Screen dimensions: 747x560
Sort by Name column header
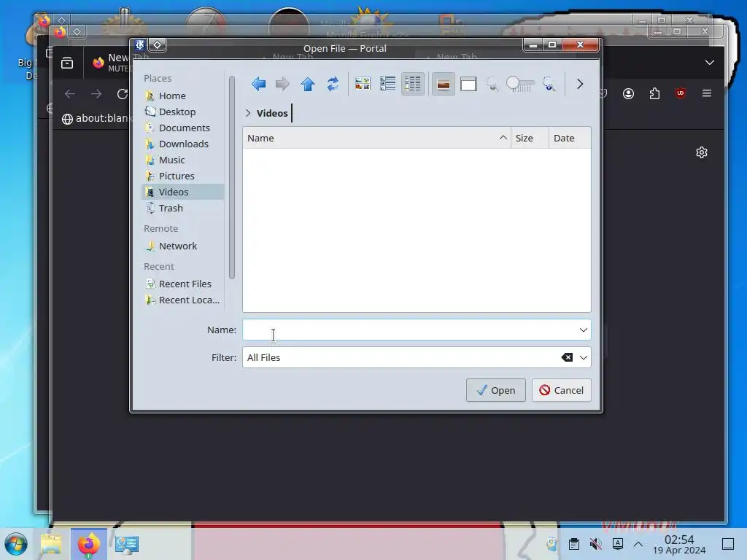click(x=376, y=138)
